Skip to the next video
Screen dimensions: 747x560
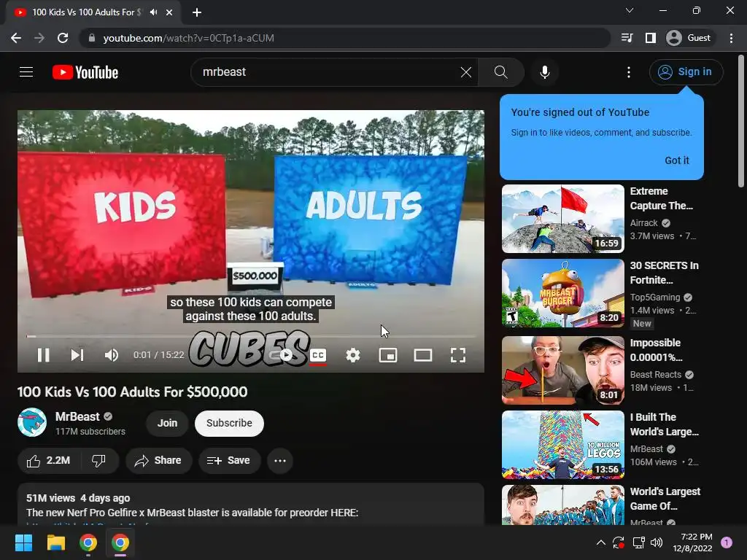point(77,355)
